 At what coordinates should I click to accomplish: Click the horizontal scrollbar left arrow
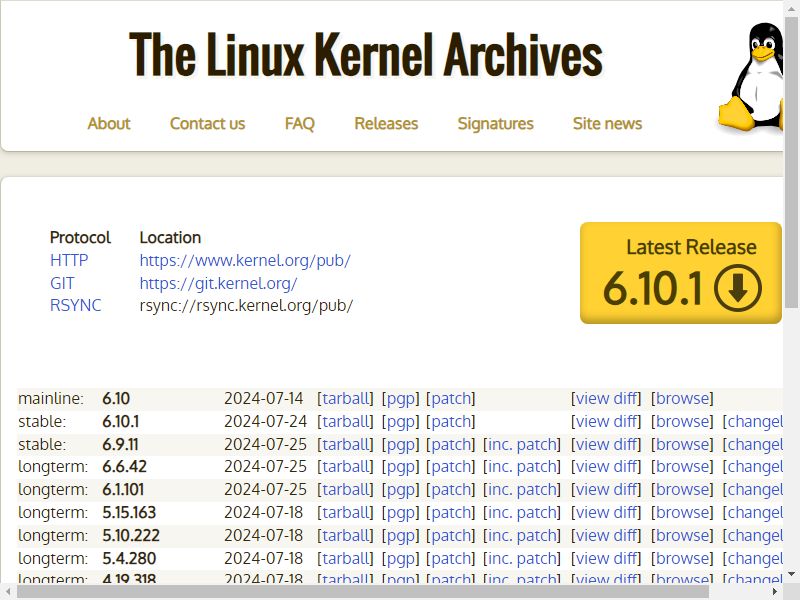point(8,592)
